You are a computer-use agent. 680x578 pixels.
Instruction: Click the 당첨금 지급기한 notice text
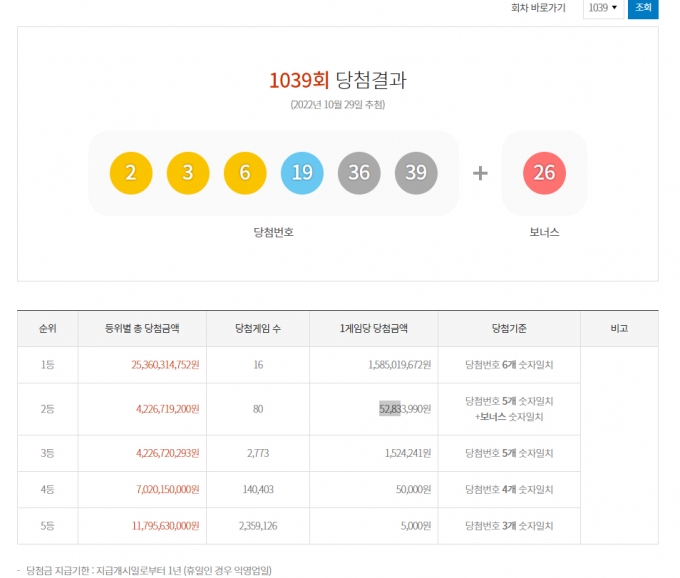click(x=149, y=570)
